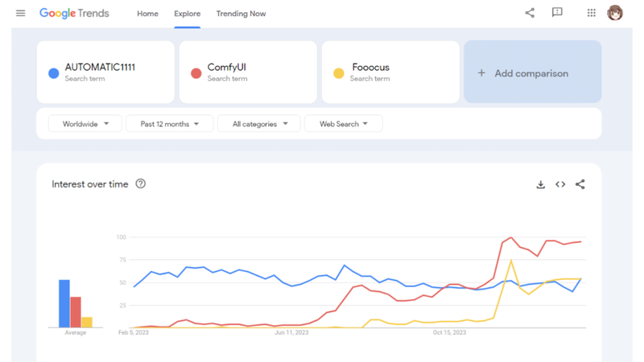
Task: Click the red ComfyUI color dot
Action: tap(196, 73)
